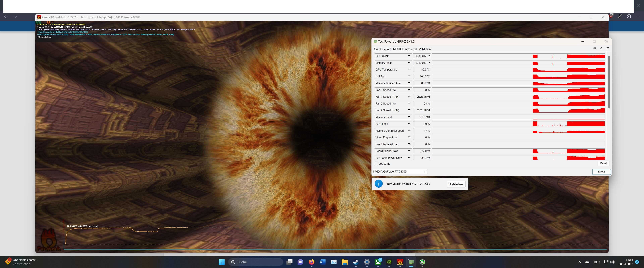This screenshot has height=268, width=644.
Task: Open the GPU Temperature sensor dropdown
Action: click(x=409, y=70)
